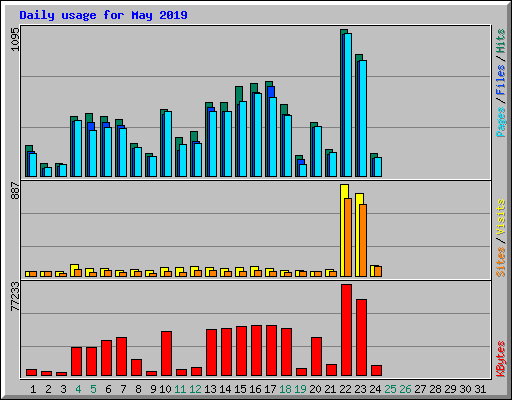This screenshot has width=512, height=400.
Task: Click the cyan Pages bar for day 10
Action: pyautogui.click(x=168, y=144)
